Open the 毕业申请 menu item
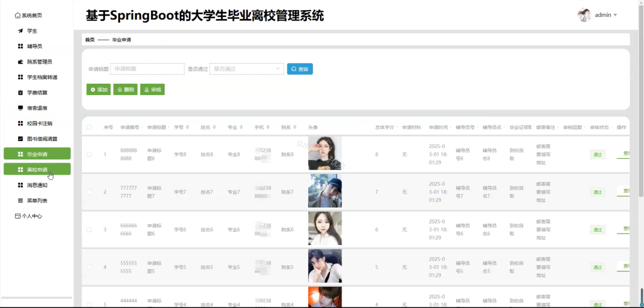The width and height of the screenshot is (644, 308). tap(37, 154)
